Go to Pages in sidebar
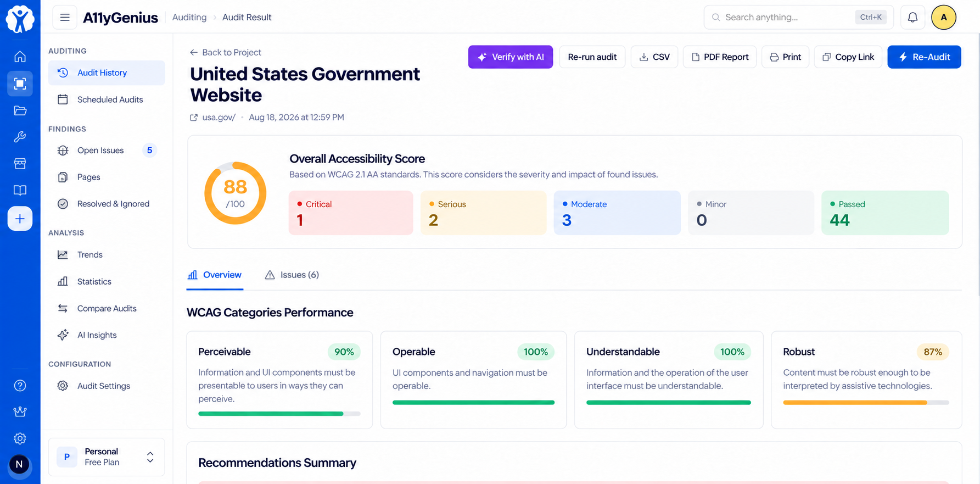Image resolution: width=980 pixels, height=484 pixels. (107, 177)
